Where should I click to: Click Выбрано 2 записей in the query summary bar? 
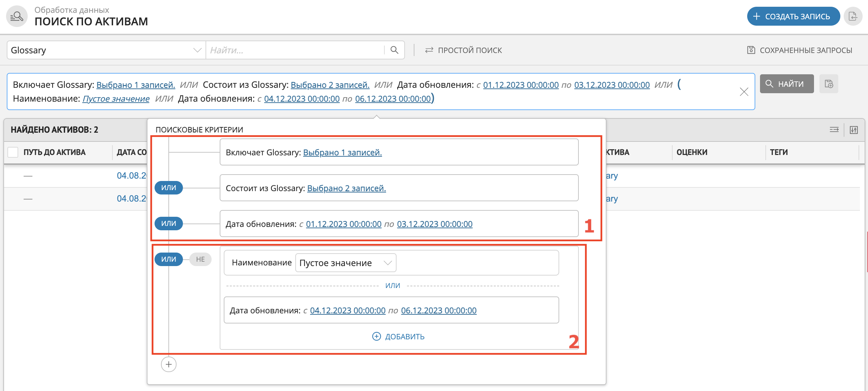(x=330, y=85)
